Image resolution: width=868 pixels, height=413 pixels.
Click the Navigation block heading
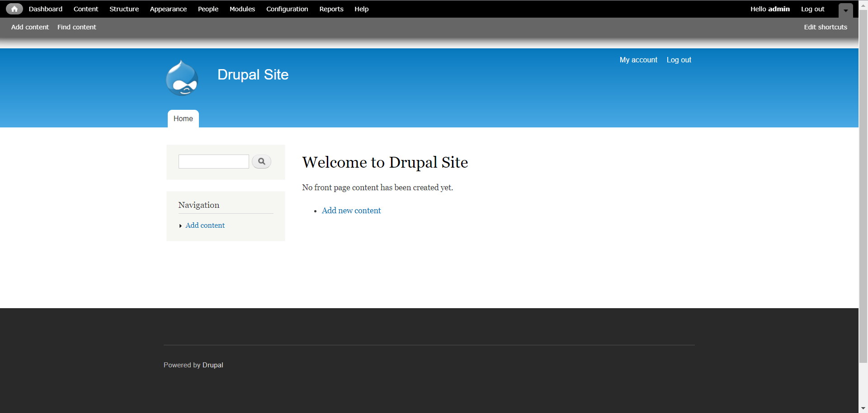pyautogui.click(x=199, y=205)
